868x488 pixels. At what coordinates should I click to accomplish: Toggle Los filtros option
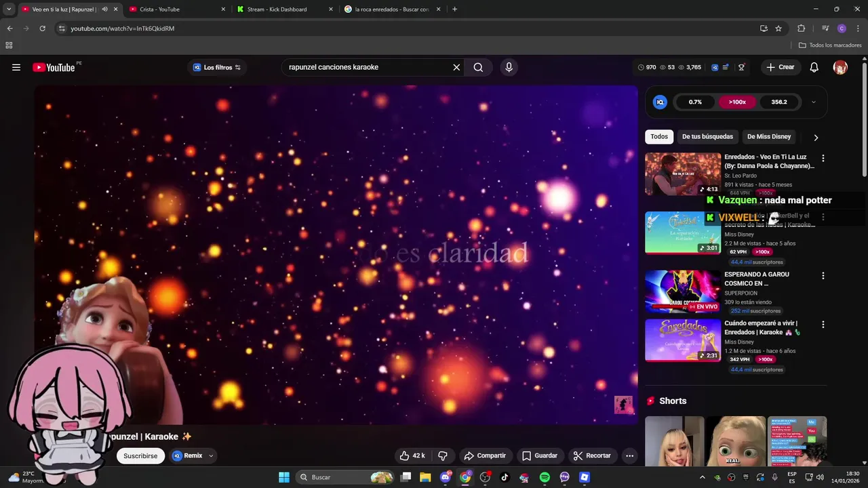pyautogui.click(x=217, y=67)
